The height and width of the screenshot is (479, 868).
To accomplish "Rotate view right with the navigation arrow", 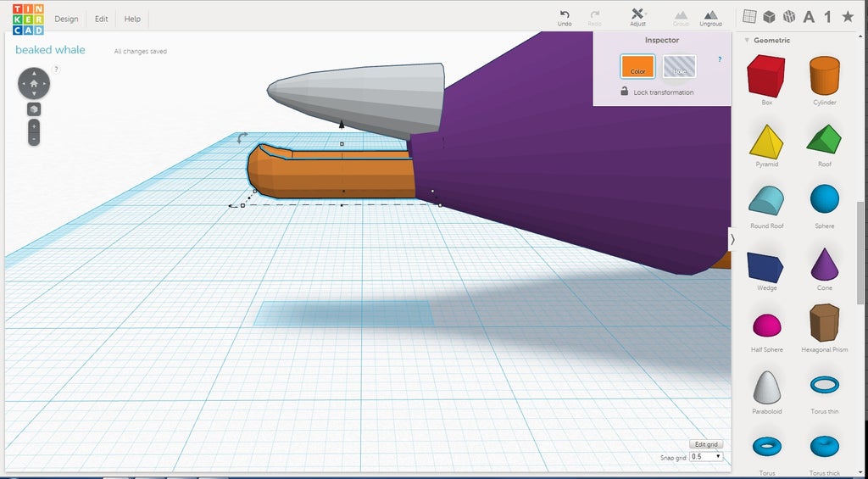I will (x=44, y=84).
